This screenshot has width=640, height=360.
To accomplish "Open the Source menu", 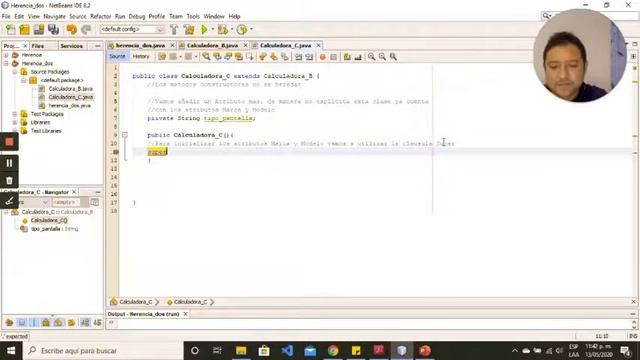I will click(78, 16).
